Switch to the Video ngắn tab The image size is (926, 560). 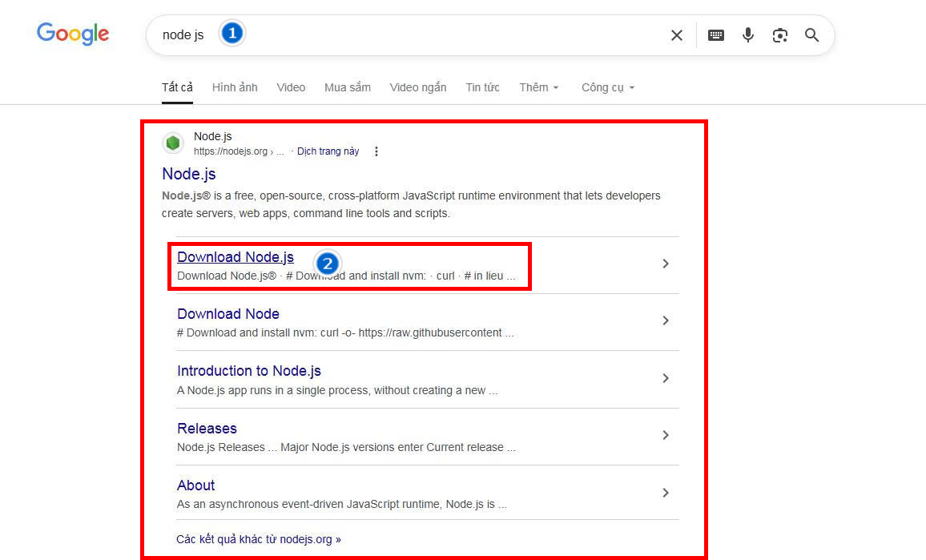[x=418, y=87]
